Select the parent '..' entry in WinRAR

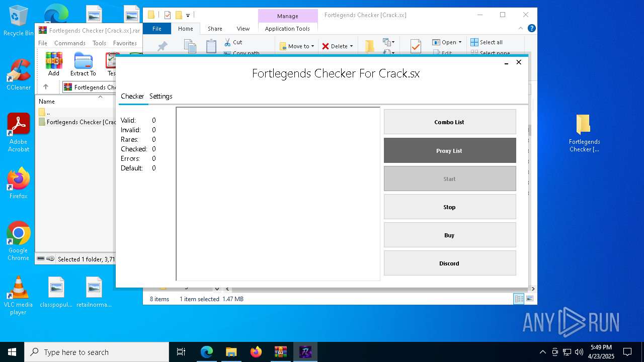pos(44,112)
